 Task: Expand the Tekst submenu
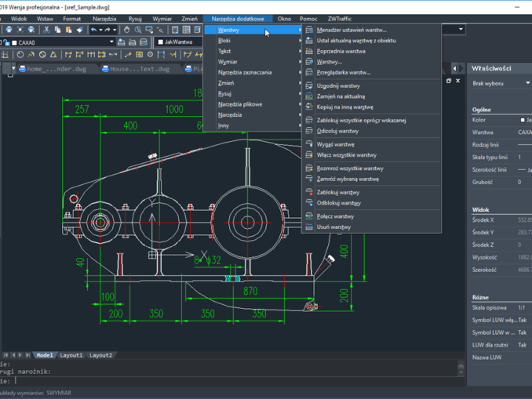coord(253,51)
